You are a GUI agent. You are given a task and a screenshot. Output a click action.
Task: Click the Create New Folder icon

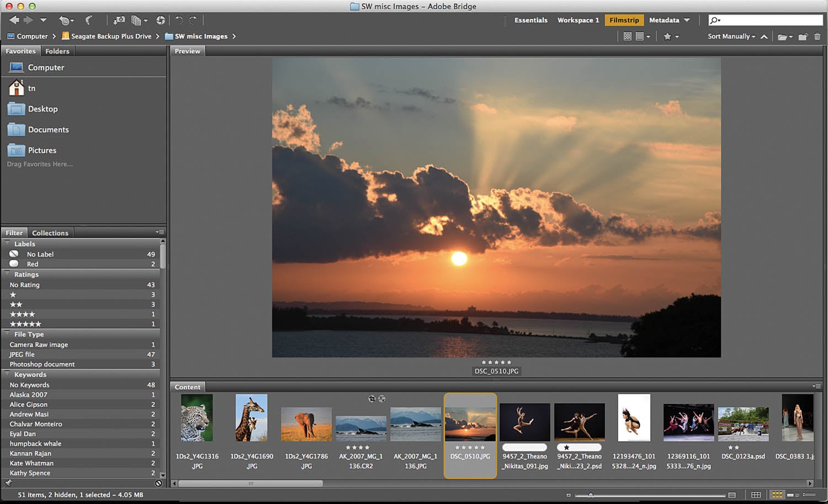[x=802, y=36]
